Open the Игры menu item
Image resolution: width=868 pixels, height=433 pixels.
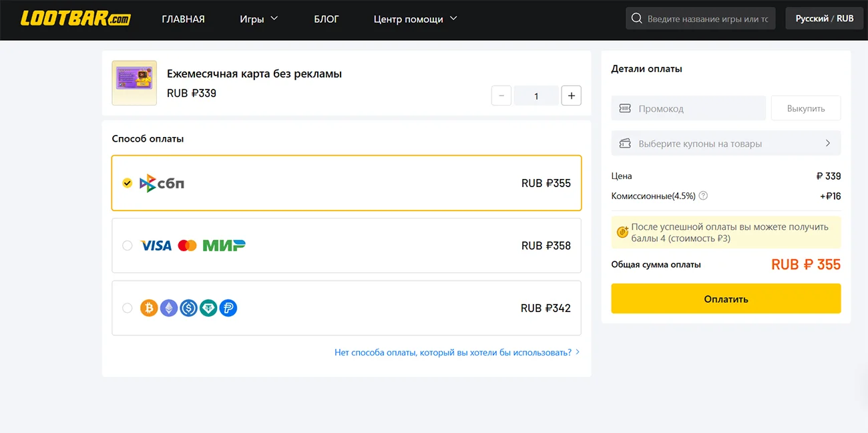(x=252, y=19)
